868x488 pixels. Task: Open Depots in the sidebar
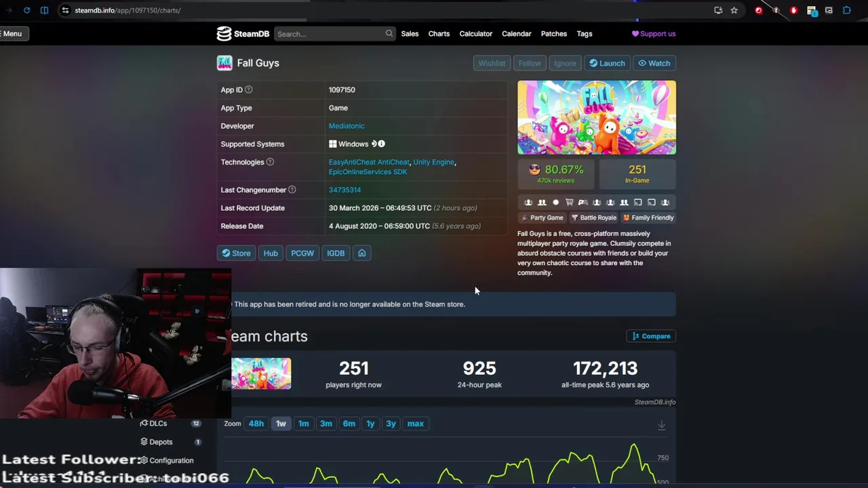(x=170, y=442)
